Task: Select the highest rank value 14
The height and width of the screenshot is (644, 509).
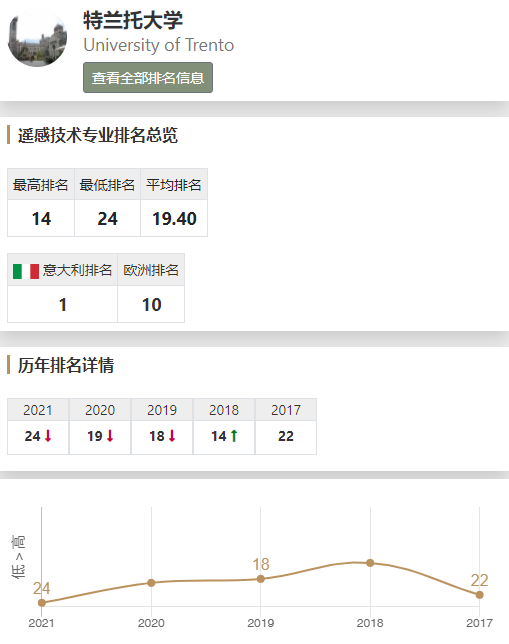Action: coord(41,218)
